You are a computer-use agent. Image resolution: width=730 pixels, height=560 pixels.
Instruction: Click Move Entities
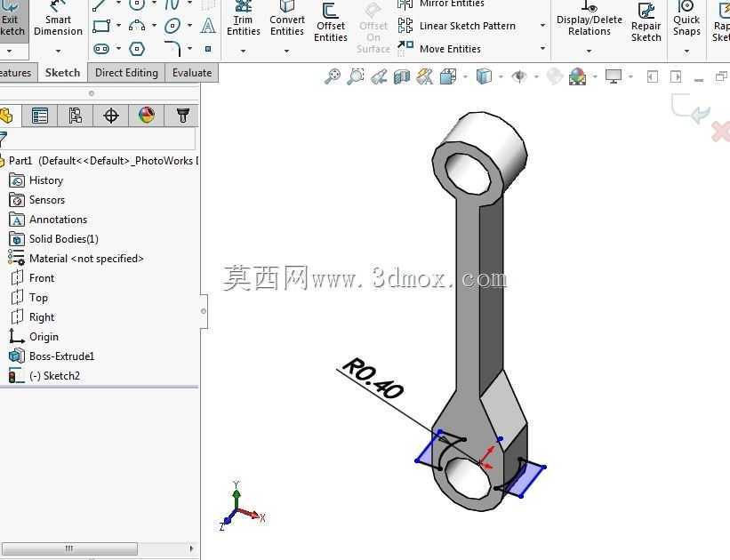439,48
